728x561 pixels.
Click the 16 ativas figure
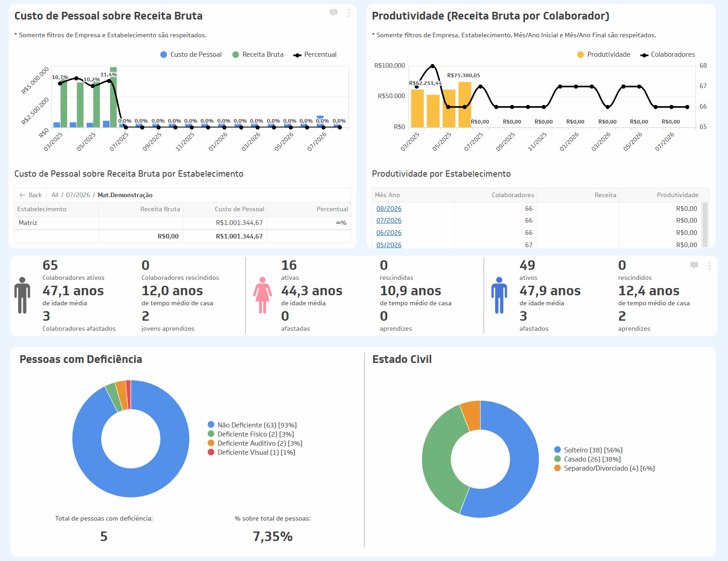pyautogui.click(x=289, y=265)
